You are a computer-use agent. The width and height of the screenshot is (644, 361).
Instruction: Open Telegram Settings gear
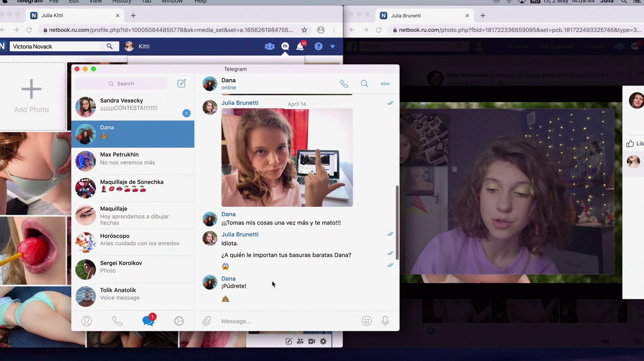(x=179, y=321)
